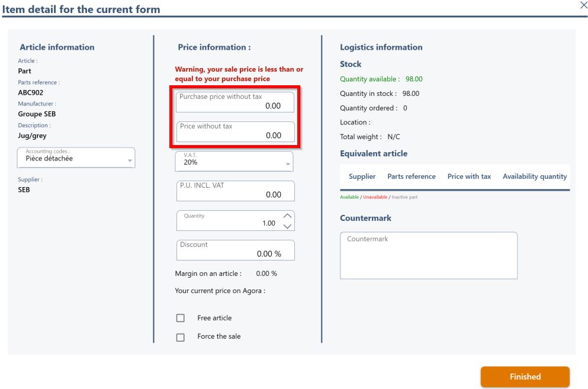This screenshot has width=588, height=389.
Task: Close the item detail dialog with X
Action: 583,5
